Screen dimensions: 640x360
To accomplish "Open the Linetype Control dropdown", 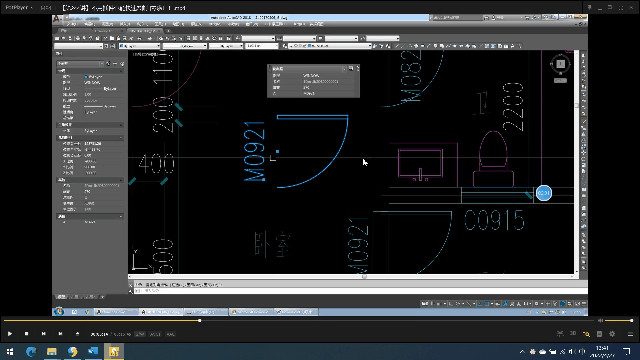I will coord(185,46).
